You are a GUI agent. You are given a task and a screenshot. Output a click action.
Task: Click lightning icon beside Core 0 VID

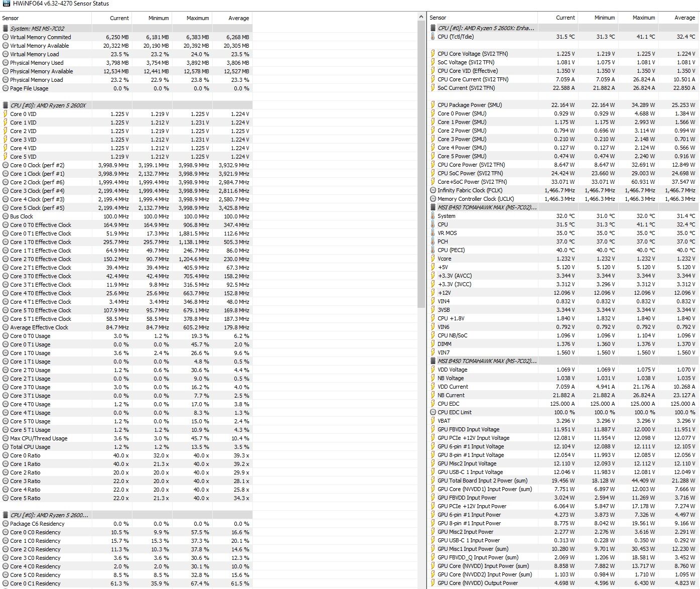[x=6, y=114]
